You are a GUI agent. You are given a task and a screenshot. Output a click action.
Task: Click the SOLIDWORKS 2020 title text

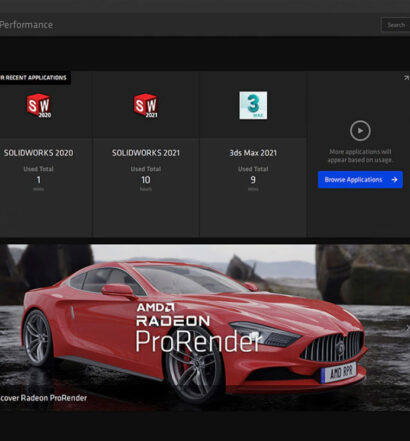39,153
